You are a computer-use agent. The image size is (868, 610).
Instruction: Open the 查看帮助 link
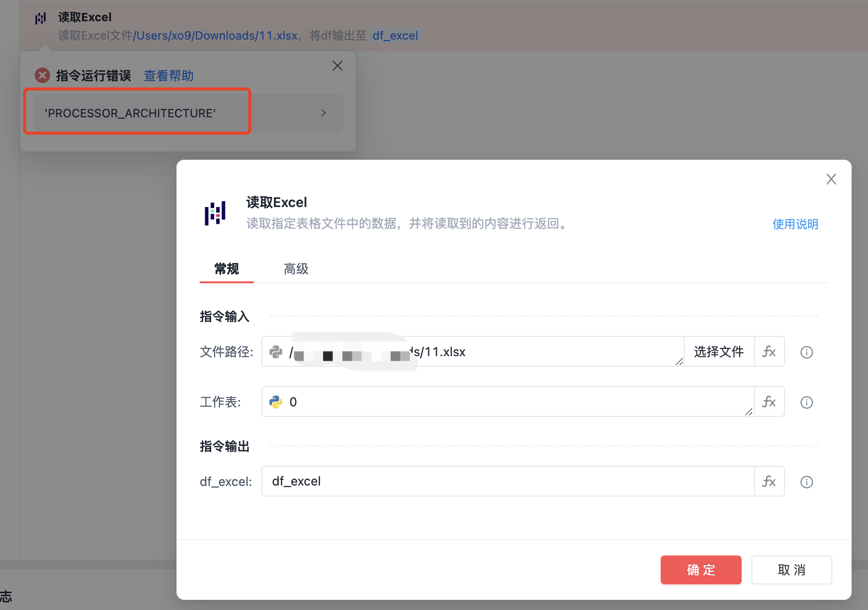point(169,76)
